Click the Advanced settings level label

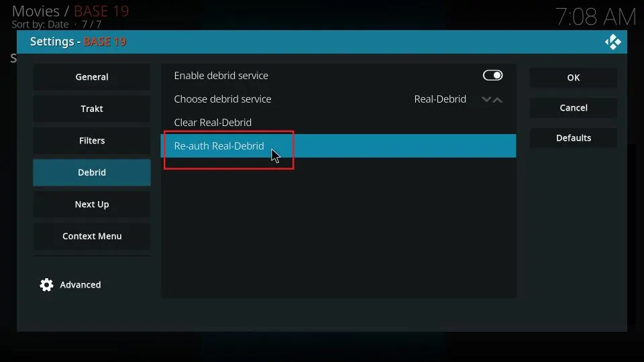click(80, 285)
